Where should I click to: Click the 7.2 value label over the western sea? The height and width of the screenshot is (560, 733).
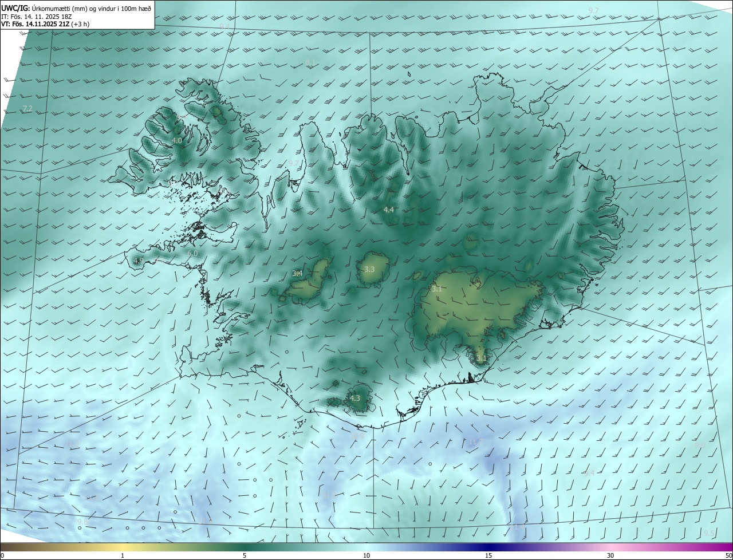point(27,109)
